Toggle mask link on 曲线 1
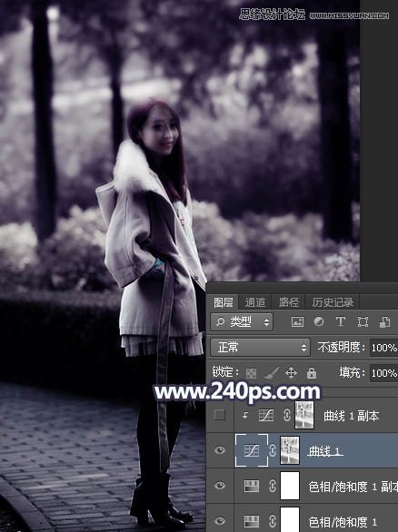The width and height of the screenshot is (398, 532). [273, 450]
